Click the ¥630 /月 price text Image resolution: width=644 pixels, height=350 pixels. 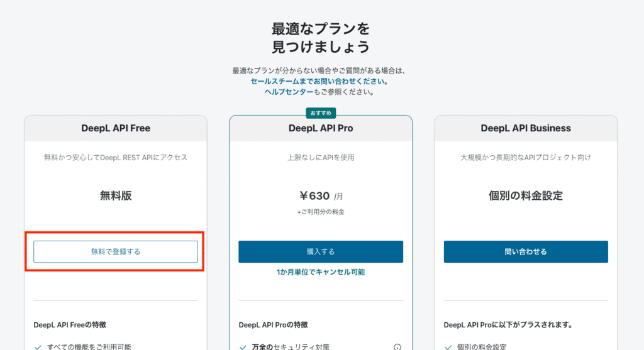coord(321,196)
